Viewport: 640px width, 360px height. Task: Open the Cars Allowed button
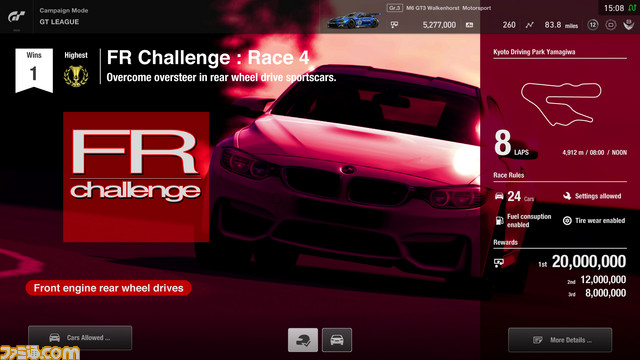pos(80,338)
